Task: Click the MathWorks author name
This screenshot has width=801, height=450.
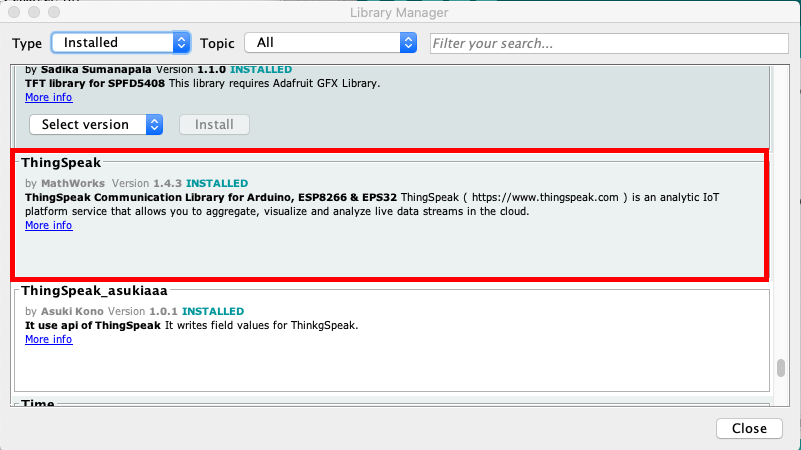Action: (x=73, y=183)
